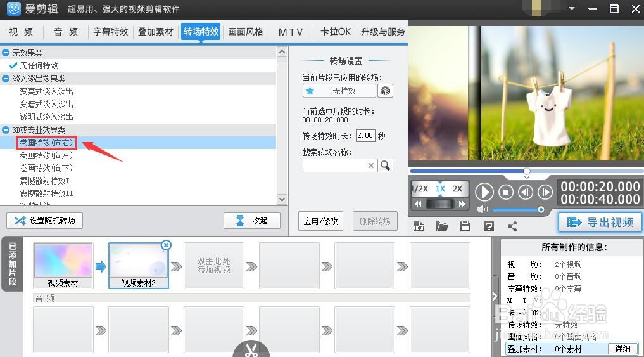The image size is (644, 357).
Task: Stop the video playback
Action: 506,192
